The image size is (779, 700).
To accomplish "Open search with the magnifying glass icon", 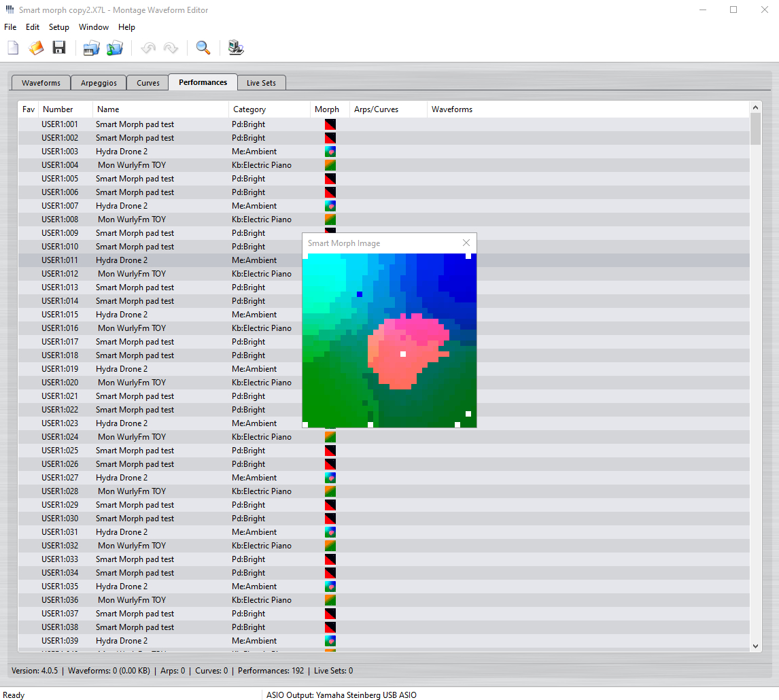I will [x=203, y=48].
